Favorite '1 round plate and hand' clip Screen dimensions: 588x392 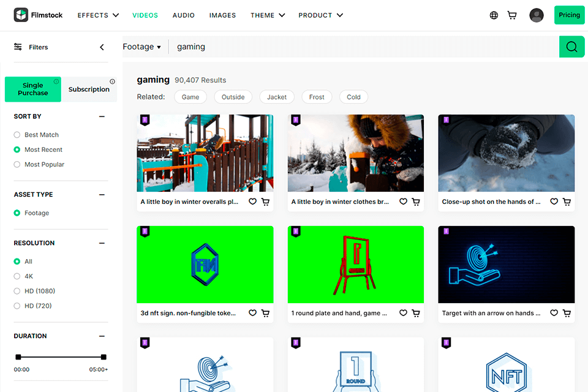click(x=403, y=313)
